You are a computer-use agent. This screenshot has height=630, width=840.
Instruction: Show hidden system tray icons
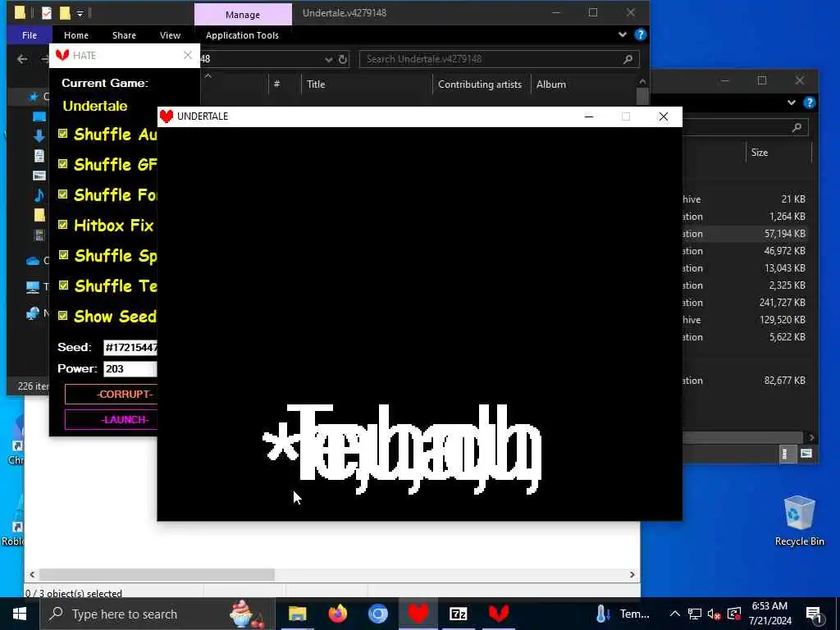click(675, 614)
